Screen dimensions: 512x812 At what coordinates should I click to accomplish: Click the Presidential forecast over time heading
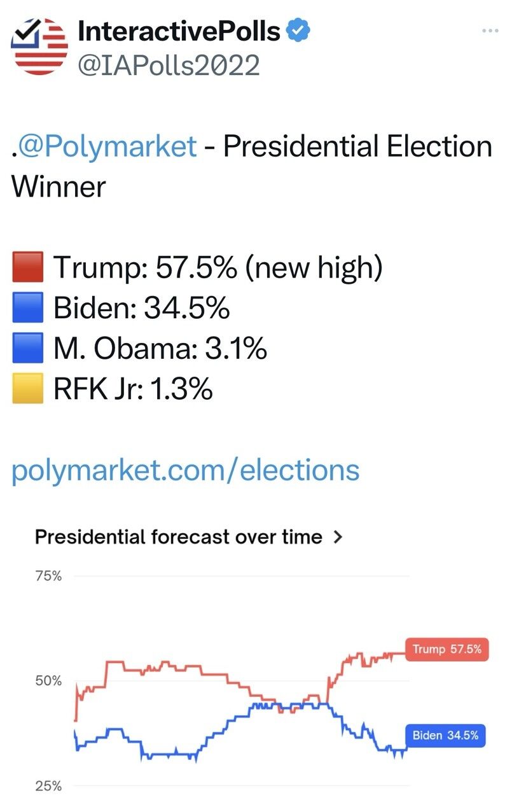pyautogui.click(x=179, y=537)
